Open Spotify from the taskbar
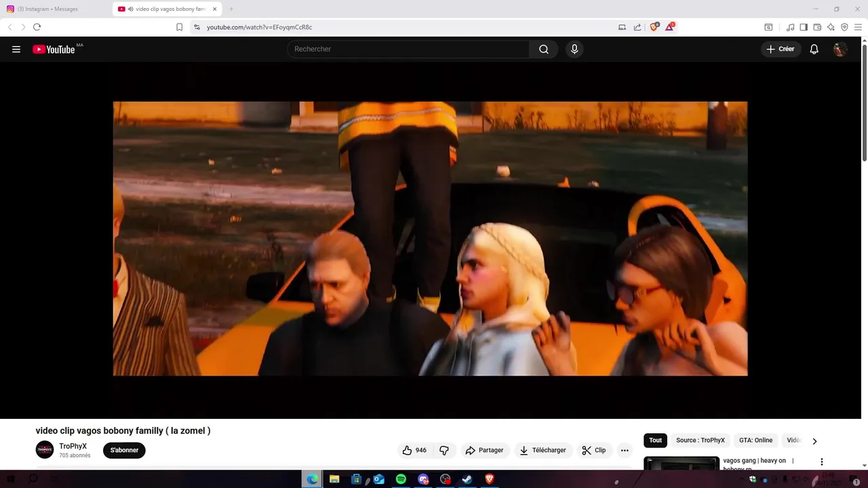Screen dimensions: 868x488 (x=401, y=479)
